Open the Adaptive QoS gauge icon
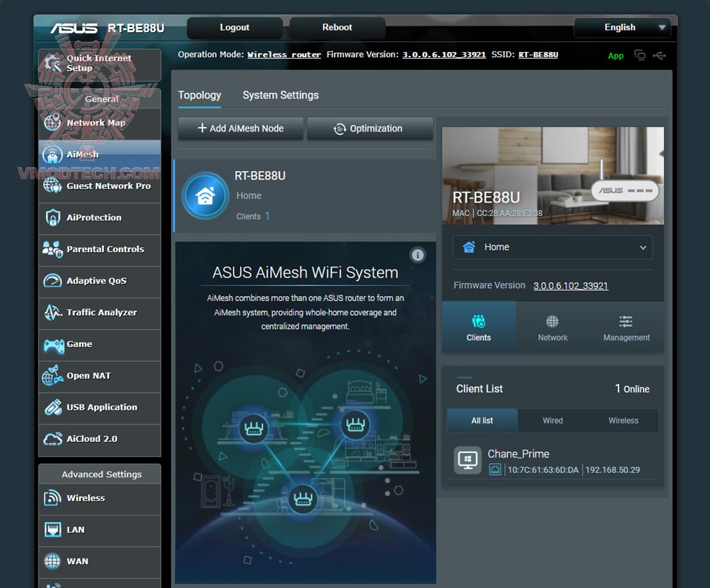Screen dimensions: 710x588 tap(53, 281)
